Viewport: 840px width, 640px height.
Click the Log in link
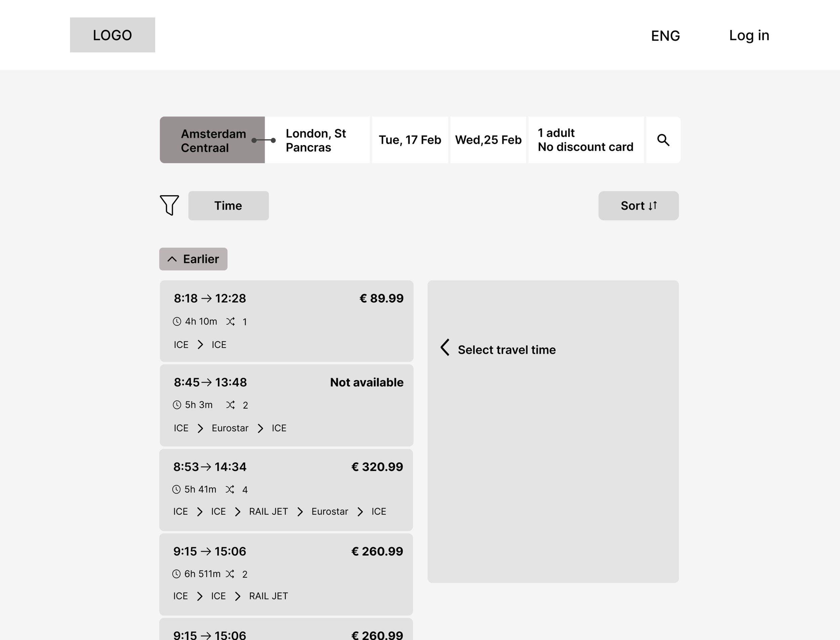(749, 35)
